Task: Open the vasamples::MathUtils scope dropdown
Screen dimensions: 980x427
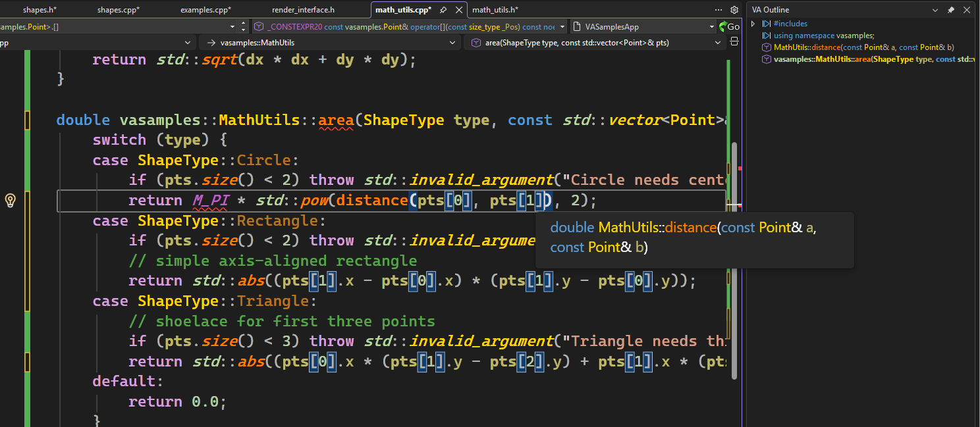Action: point(452,41)
